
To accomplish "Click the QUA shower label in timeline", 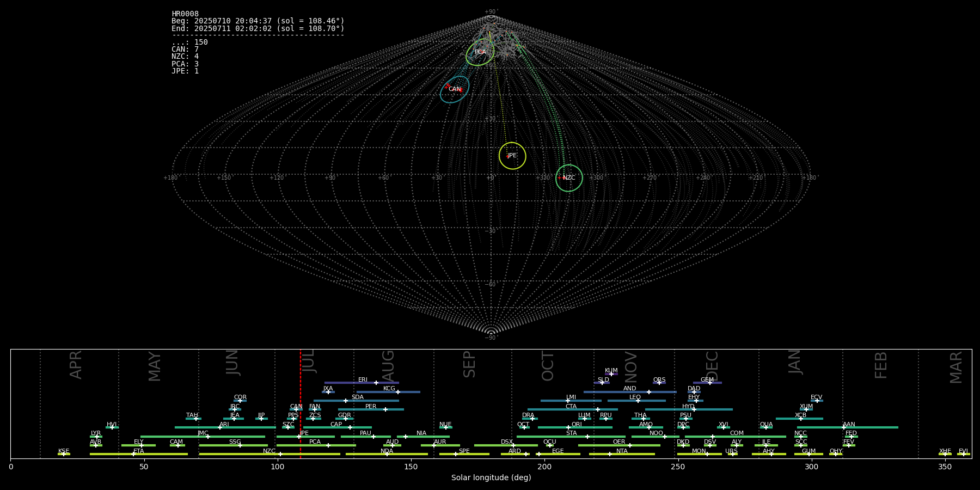I will point(766,425).
